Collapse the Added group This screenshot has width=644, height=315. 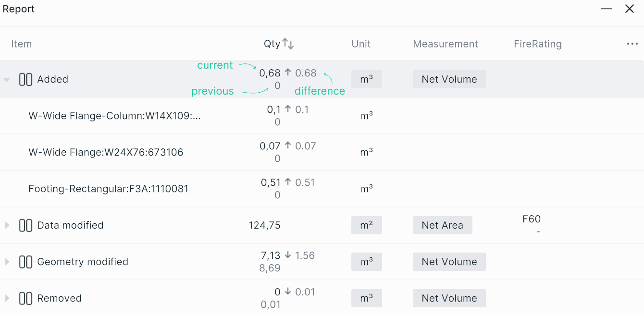[7, 80]
